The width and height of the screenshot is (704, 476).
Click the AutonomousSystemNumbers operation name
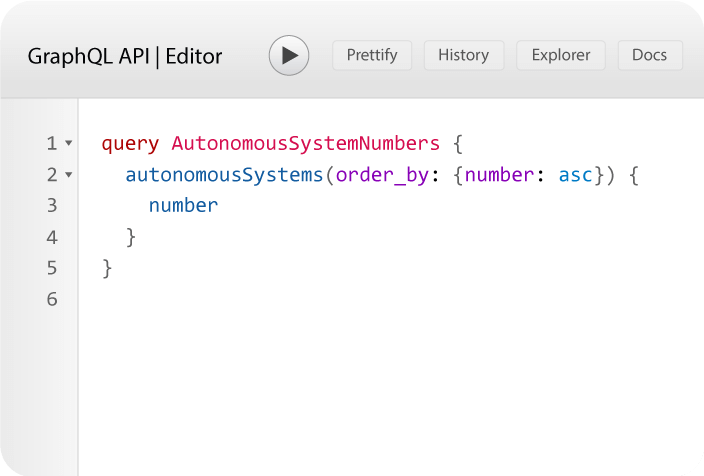click(x=306, y=144)
